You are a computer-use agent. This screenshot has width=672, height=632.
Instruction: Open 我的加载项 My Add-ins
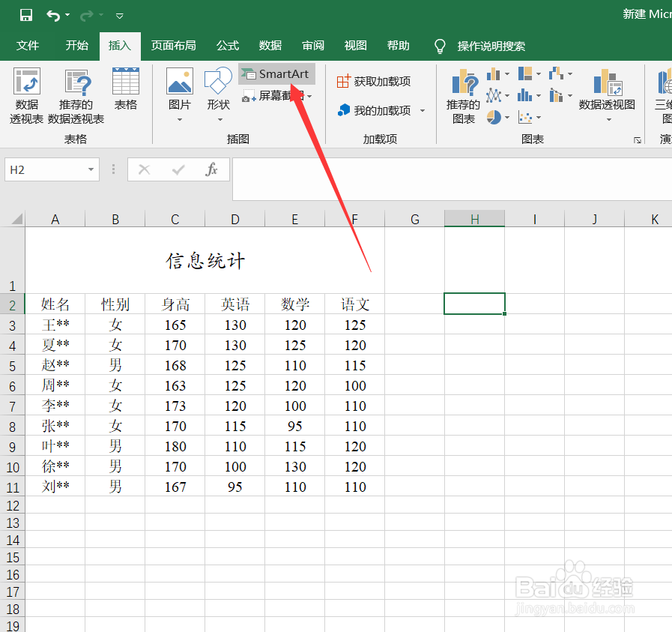374,110
